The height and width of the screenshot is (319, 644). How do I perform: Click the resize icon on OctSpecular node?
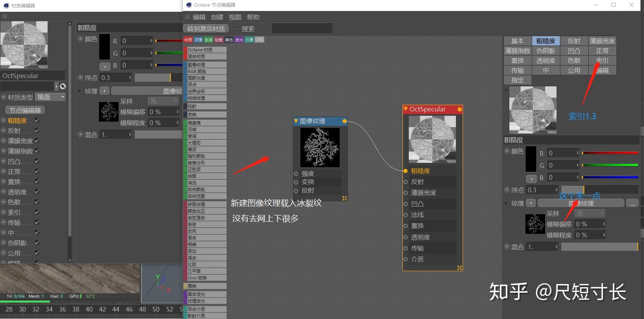459,268
